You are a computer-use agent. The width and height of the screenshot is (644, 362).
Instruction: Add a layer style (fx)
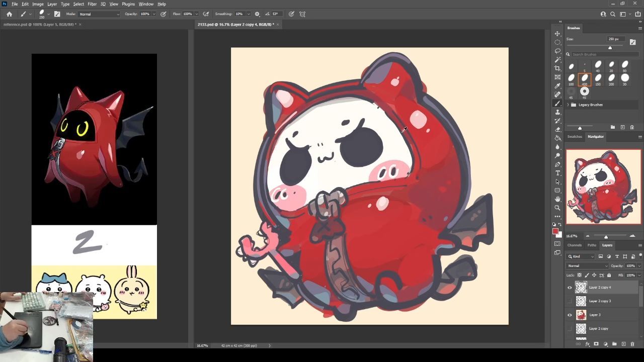coord(587,344)
